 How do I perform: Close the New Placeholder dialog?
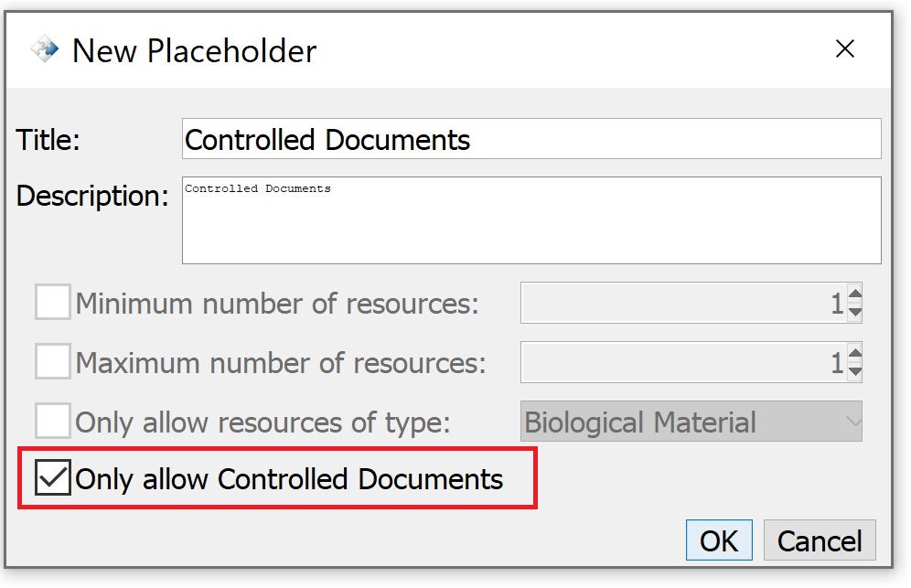[844, 49]
